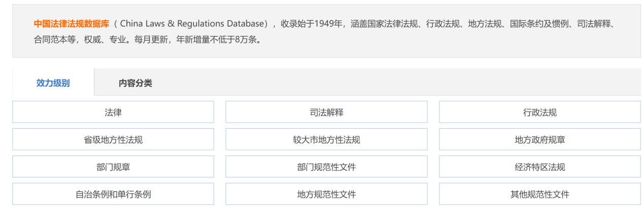Screen dimensions: 644x208
Task: Choose 较大市地方性法规 category
Action: [326, 140]
